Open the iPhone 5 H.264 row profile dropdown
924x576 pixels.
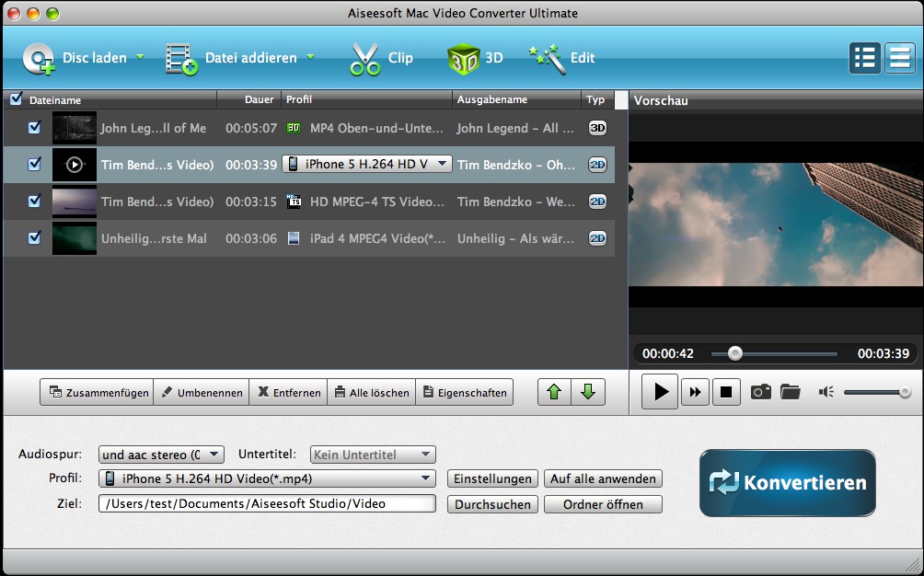tap(367, 165)
